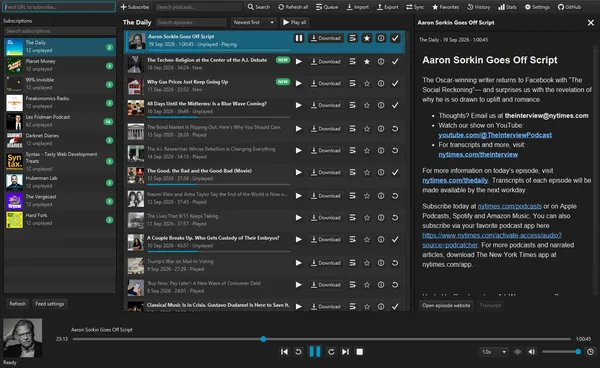Seek using the playback progress slider

pyautogui.click(x=321, y=339)
